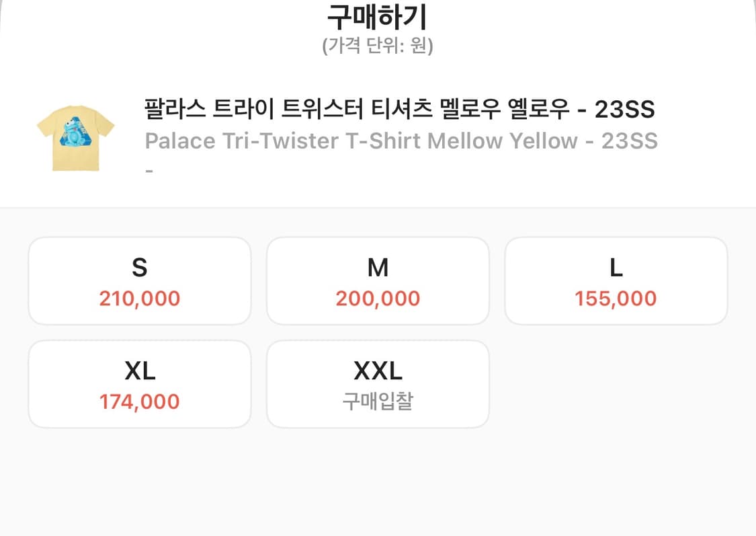Click the 174,000 price under XL
The height and width of the screenshot is (536, 756).
tap(139, 401)
